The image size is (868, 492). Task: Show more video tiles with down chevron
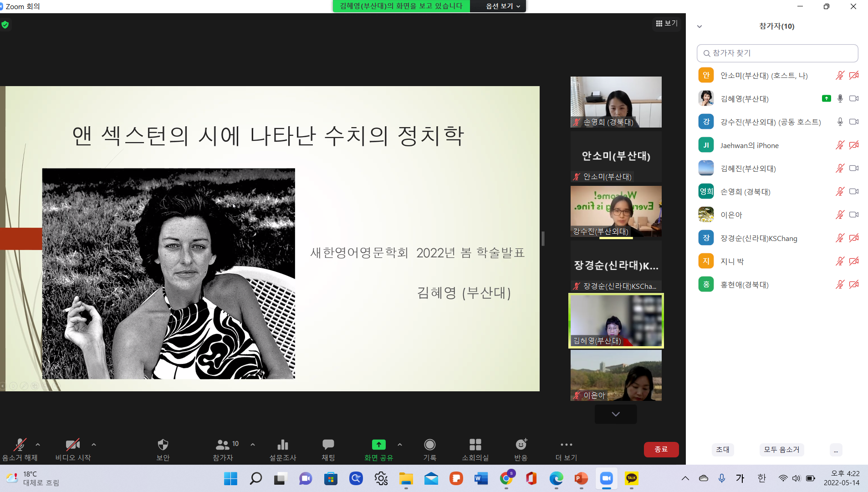616,414
